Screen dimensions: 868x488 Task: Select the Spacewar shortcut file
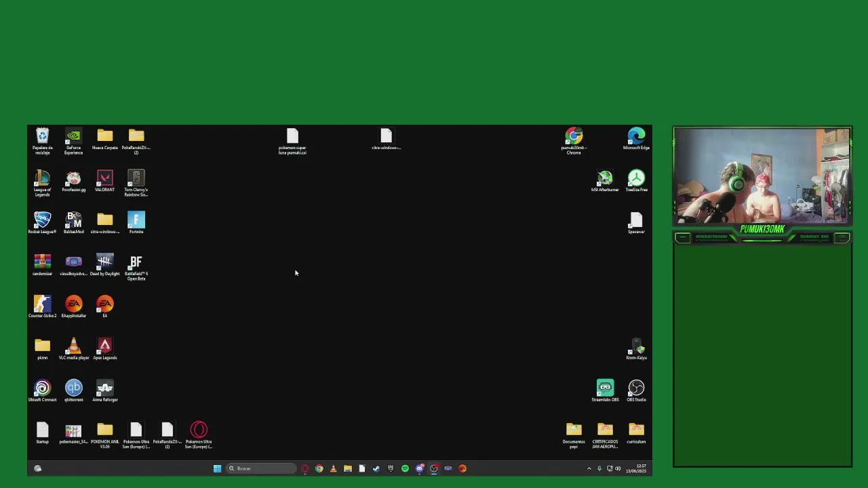tap(636, 223)
